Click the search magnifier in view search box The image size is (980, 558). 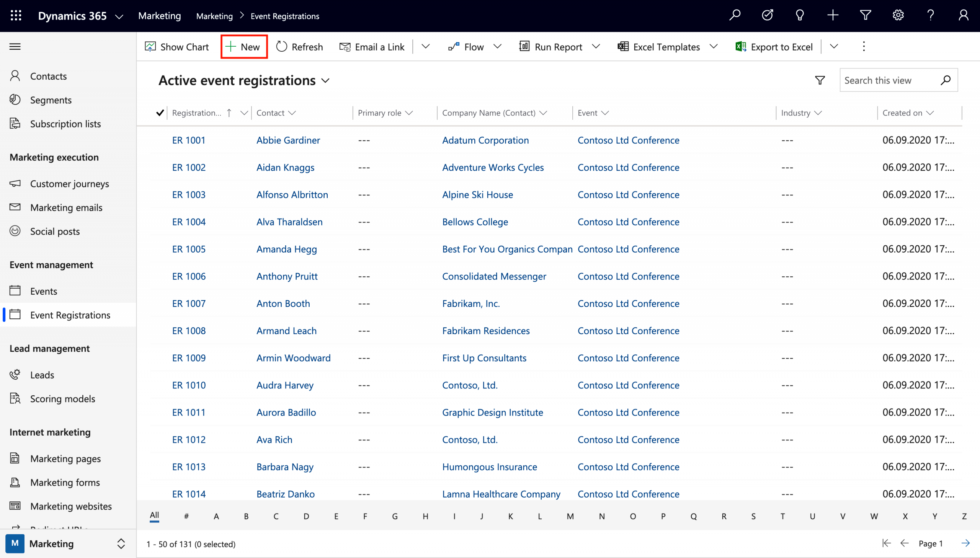click(x=946, y=80)
